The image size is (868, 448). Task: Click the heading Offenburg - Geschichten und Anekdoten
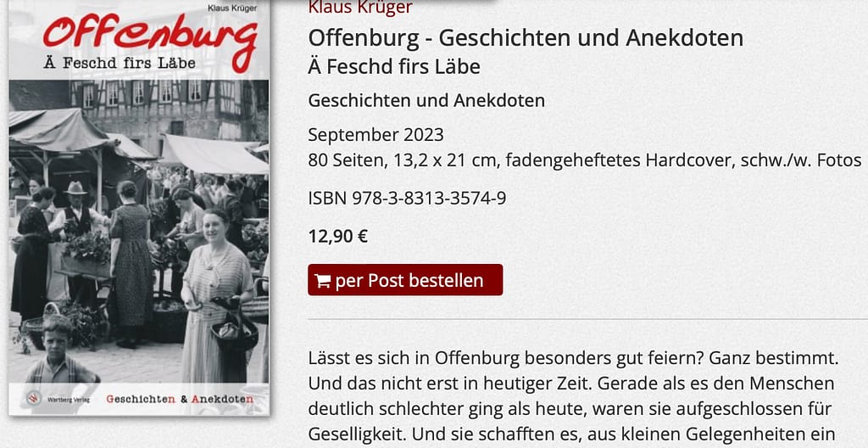pos(526,38)
